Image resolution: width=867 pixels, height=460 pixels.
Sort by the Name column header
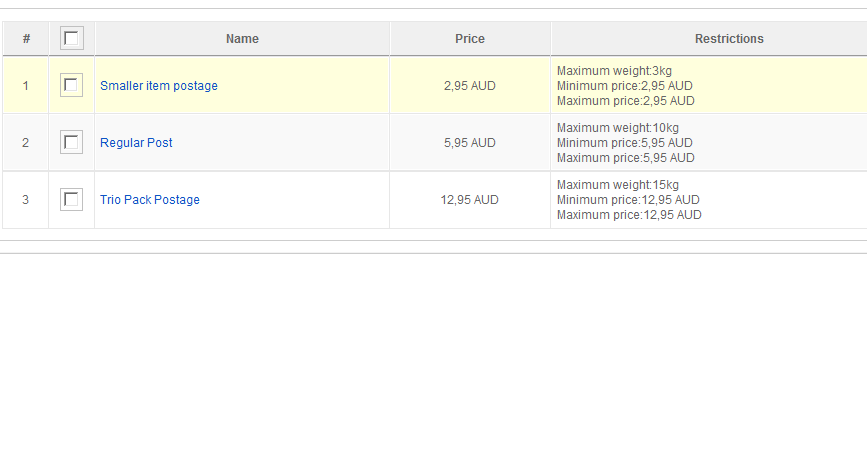[242, 39]
